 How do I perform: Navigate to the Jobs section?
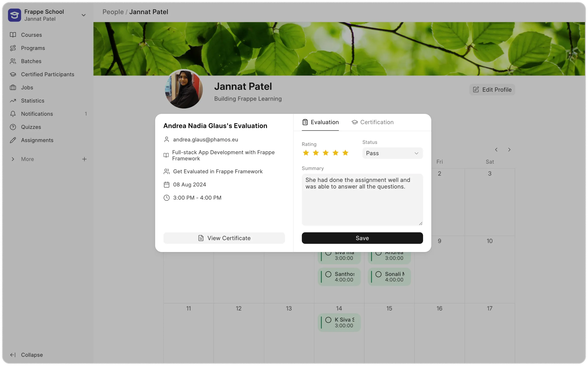[x=27, y=87]
